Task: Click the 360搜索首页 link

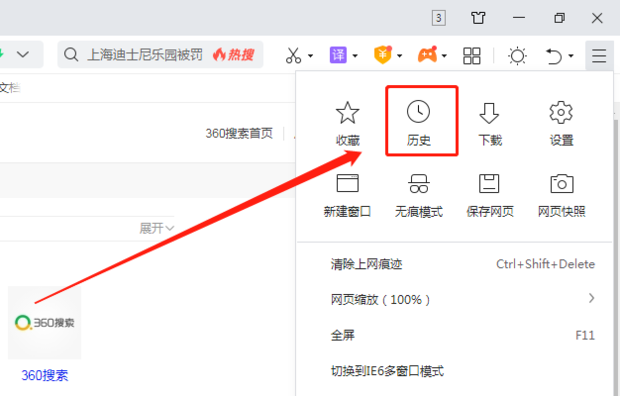Action: [239, 133]
